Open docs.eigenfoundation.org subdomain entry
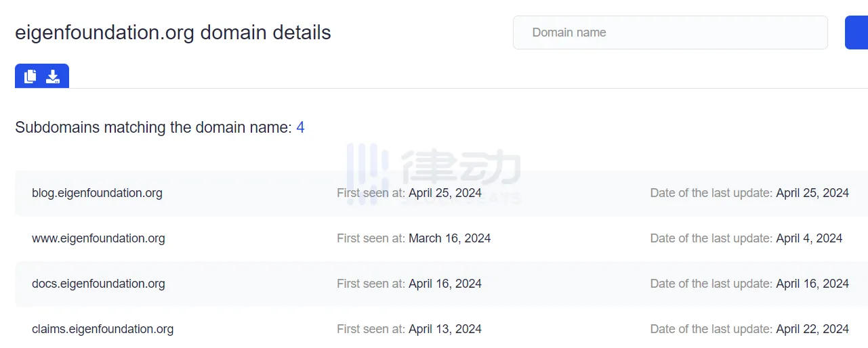The image size is (868, 348). pos(98,284)
